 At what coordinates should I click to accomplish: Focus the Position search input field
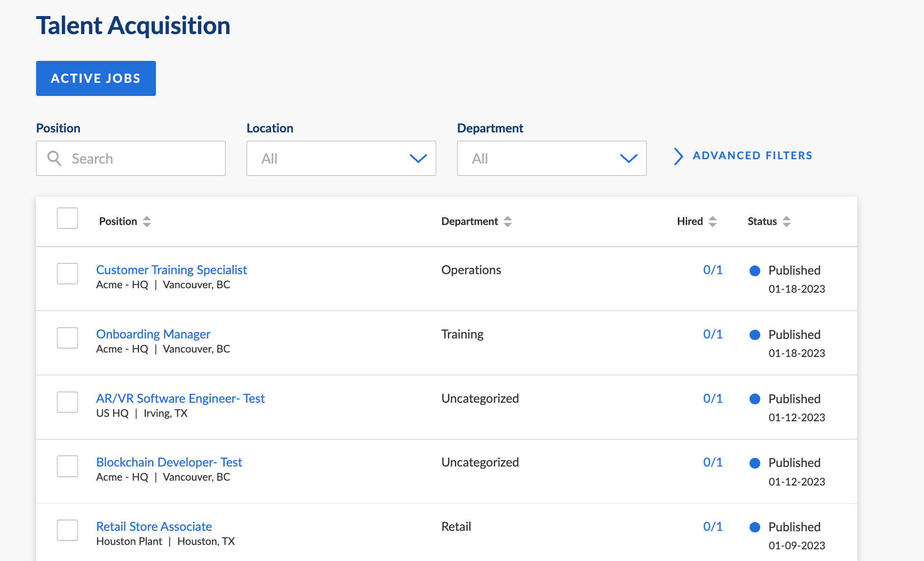click(x=141, y=158)
